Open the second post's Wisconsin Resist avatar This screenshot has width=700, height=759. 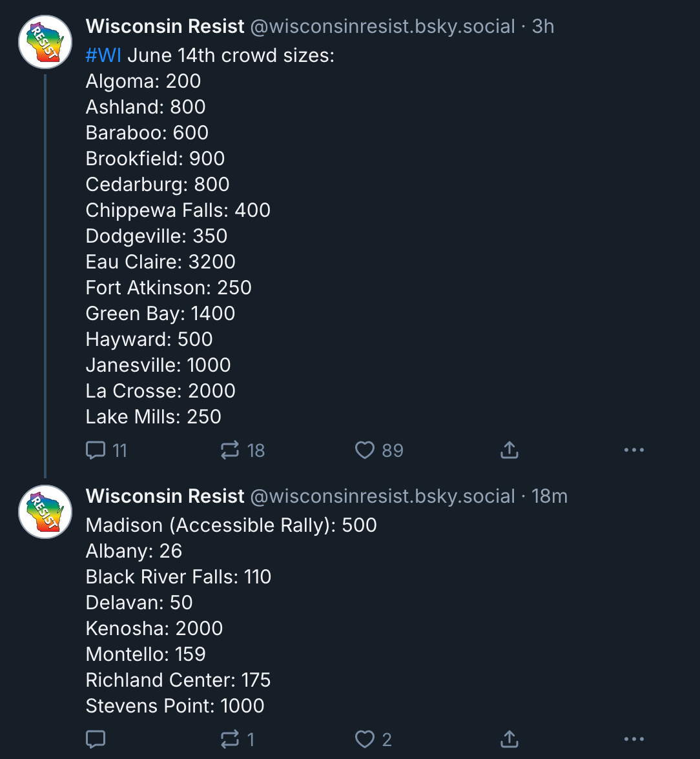point(45,512)
